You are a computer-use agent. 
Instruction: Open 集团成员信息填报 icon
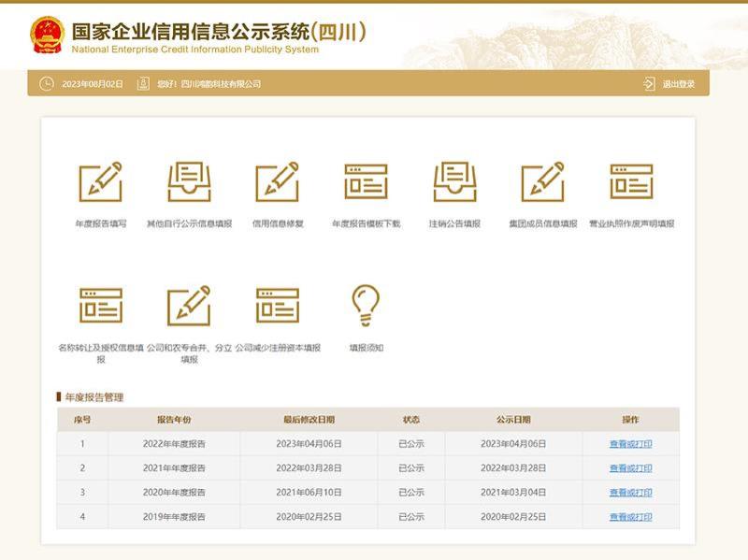[542, 182]
